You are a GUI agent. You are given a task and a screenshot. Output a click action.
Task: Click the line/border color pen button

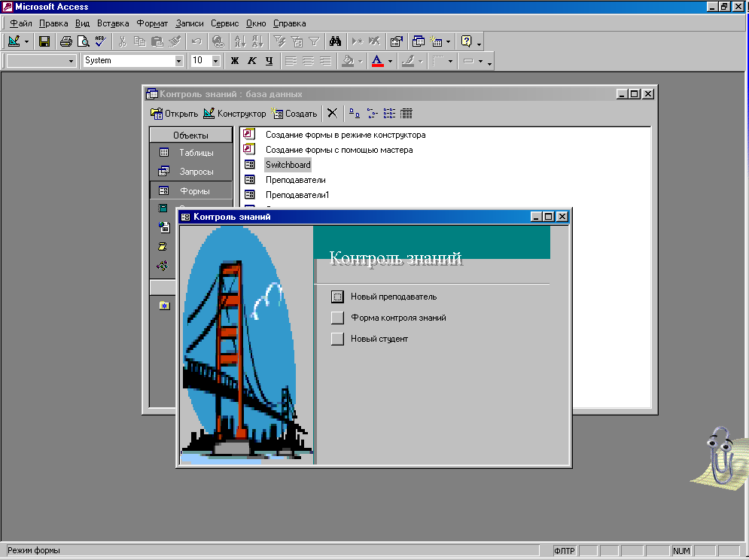coord(409,61)
